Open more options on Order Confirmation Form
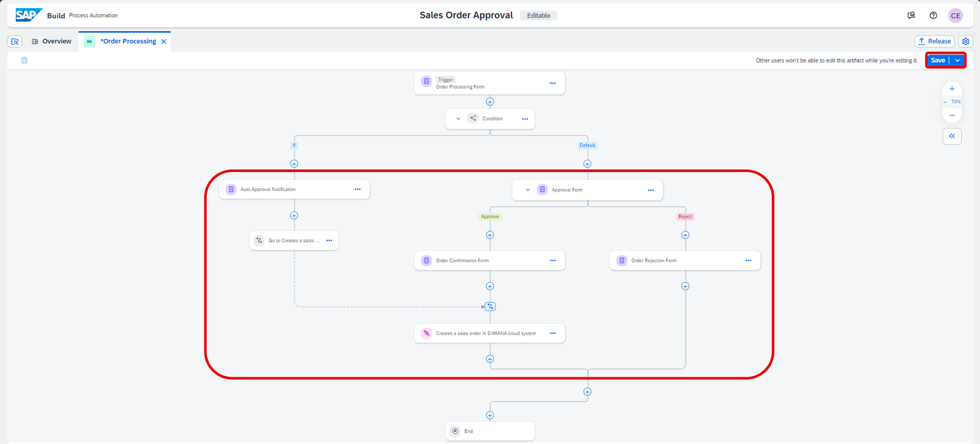The width and height of the screenshot is (980, 444). (x=553, y=260)
